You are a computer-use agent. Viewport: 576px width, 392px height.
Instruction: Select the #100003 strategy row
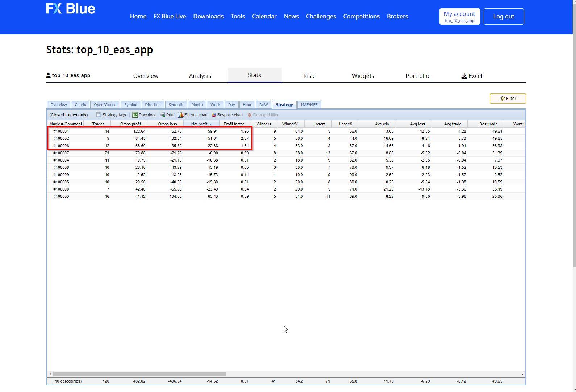pyautogui.click(x=286, y=196)
